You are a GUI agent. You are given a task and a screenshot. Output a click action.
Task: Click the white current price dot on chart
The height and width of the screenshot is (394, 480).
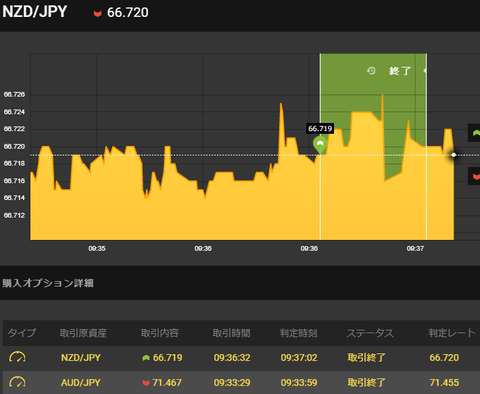click(x=454, y=155)
